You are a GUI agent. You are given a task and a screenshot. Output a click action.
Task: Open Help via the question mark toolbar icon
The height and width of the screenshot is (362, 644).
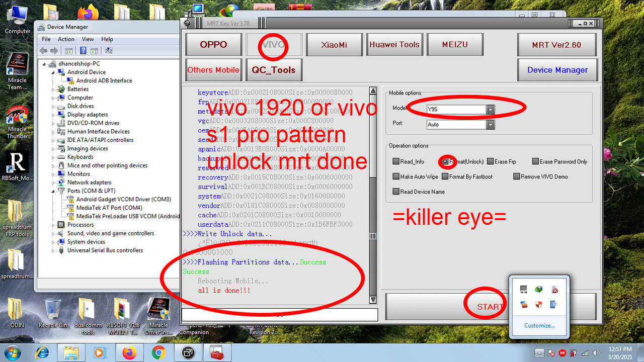(84, 50)
